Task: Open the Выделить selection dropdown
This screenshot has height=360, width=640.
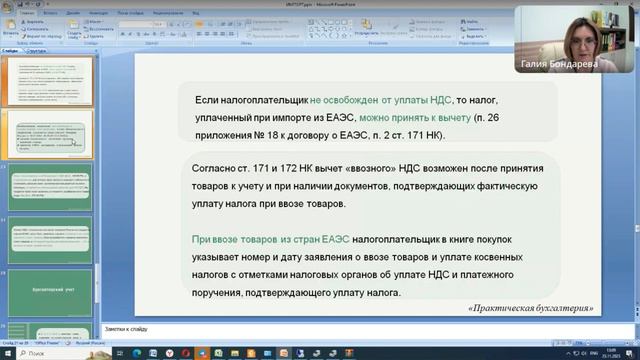Action: [473, 36]
